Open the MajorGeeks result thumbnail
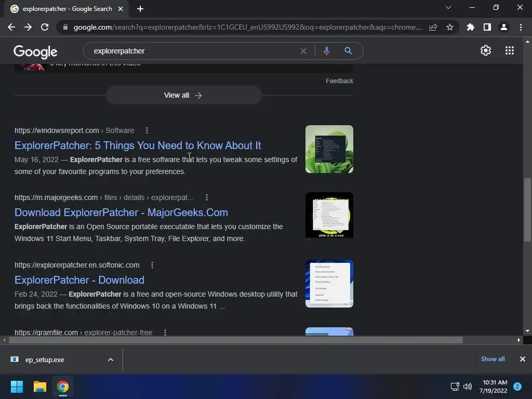 coord(329,216)
